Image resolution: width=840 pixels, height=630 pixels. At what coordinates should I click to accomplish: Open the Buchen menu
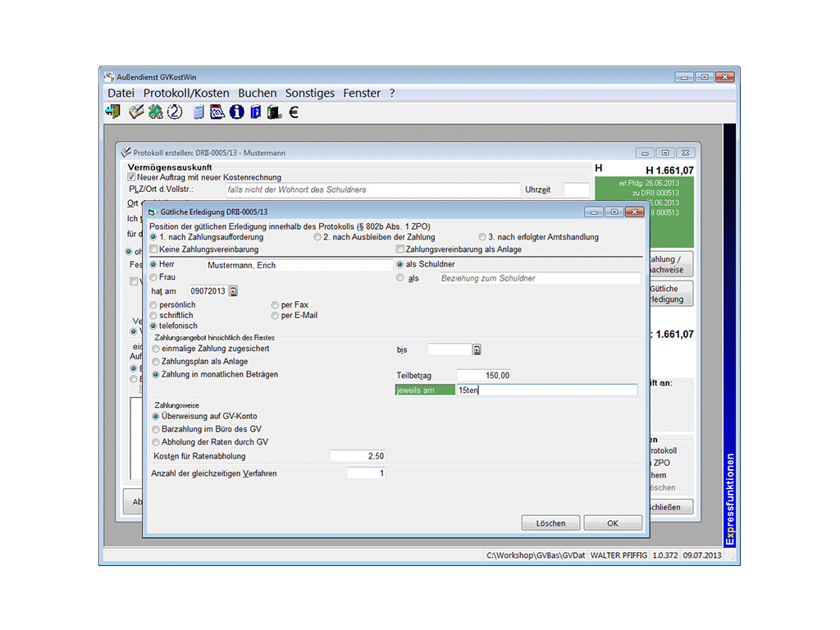[x=258, y=94]
